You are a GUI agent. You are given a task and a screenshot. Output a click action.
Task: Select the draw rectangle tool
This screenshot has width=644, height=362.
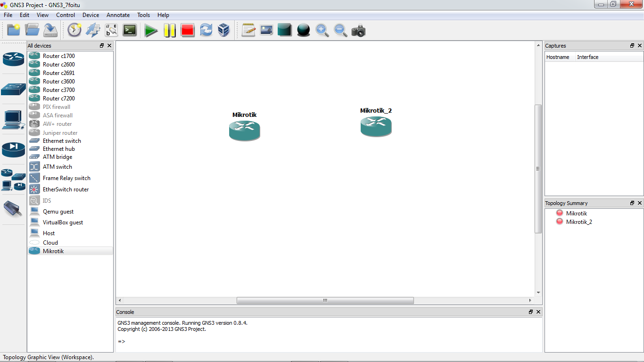[285, 30]
